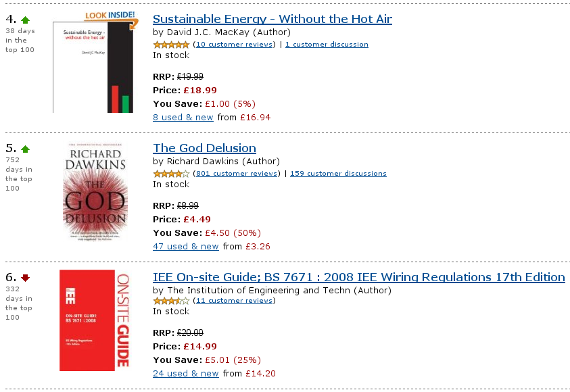View the 11 customer reviews link
The height and width of the screenshot is (392, 570).
point(234,301)
